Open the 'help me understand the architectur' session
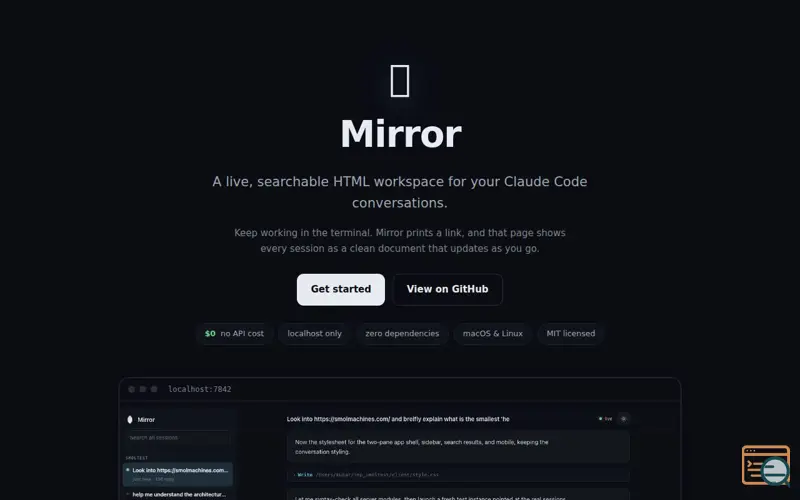Viewport: 800px width, 500px height. click(178, 494)
